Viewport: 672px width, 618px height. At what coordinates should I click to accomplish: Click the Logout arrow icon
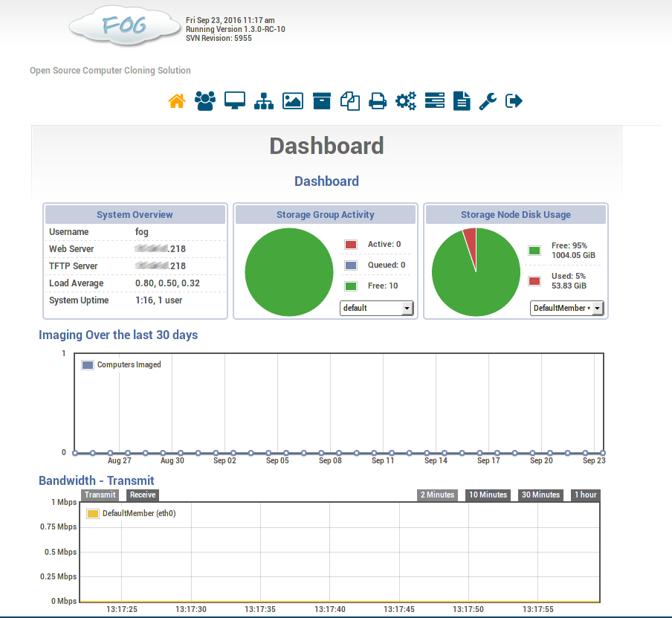tap(514, 101)
